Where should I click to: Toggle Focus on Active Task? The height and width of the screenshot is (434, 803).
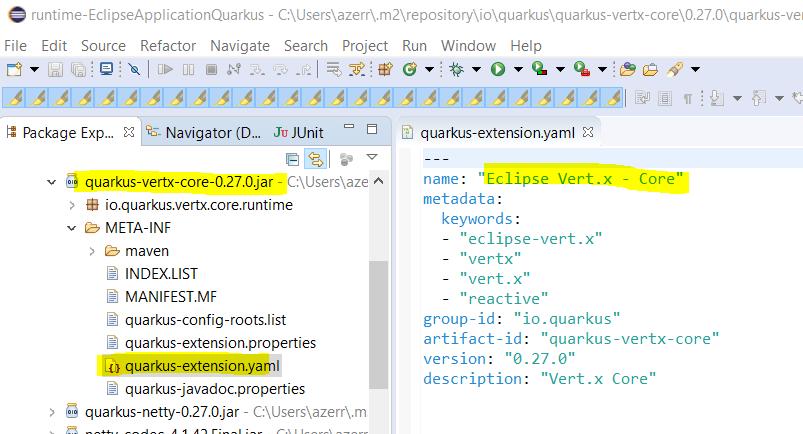(346, 160)
